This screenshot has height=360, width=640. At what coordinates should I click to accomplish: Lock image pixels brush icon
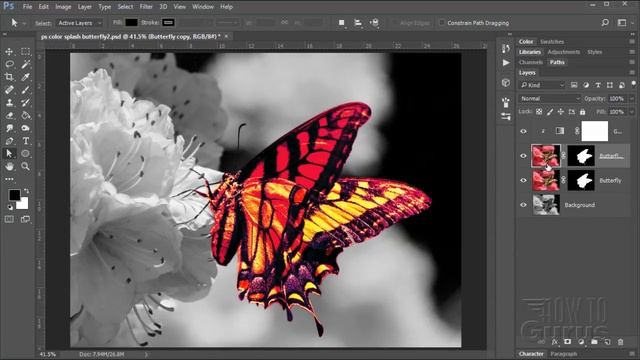[x=550, y=112]
